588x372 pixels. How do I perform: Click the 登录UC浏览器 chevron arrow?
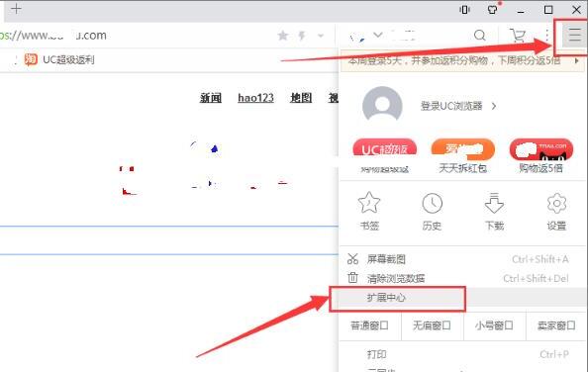494,107
